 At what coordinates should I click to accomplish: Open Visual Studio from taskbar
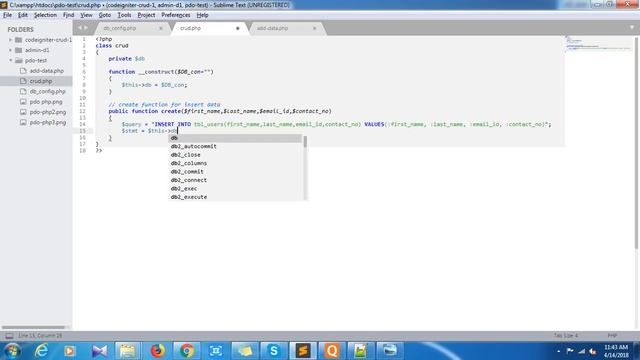coord(99,351)
